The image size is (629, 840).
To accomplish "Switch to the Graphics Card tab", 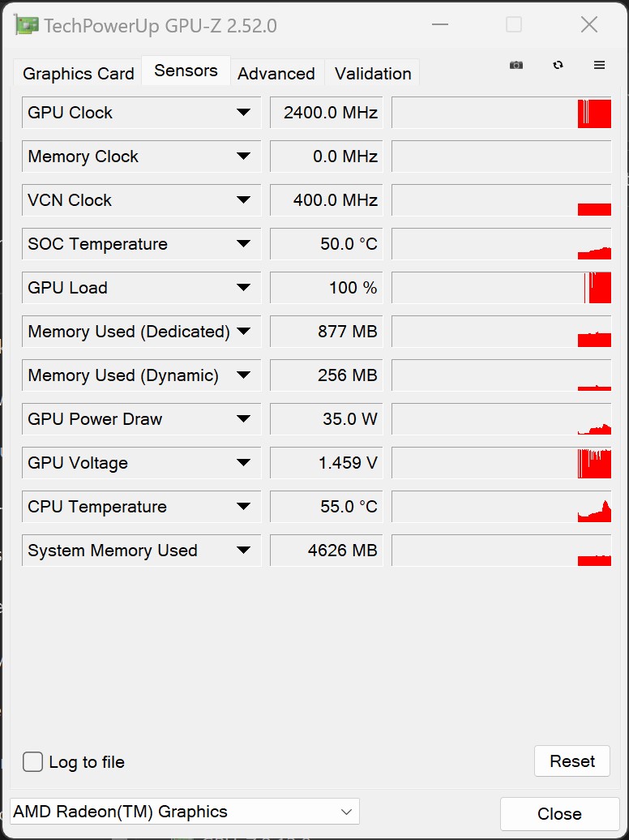I will pyautogui.click(x=78, y=74).
